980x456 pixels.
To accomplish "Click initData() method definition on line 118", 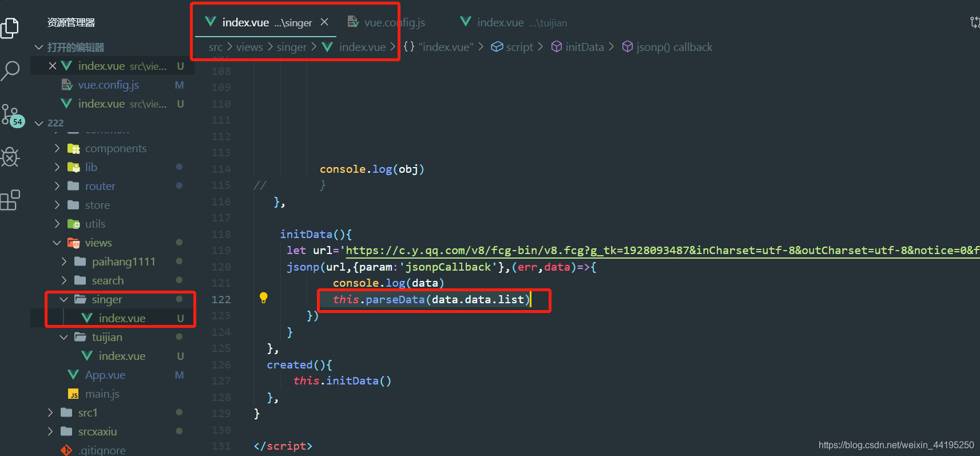I will point(316,234).
